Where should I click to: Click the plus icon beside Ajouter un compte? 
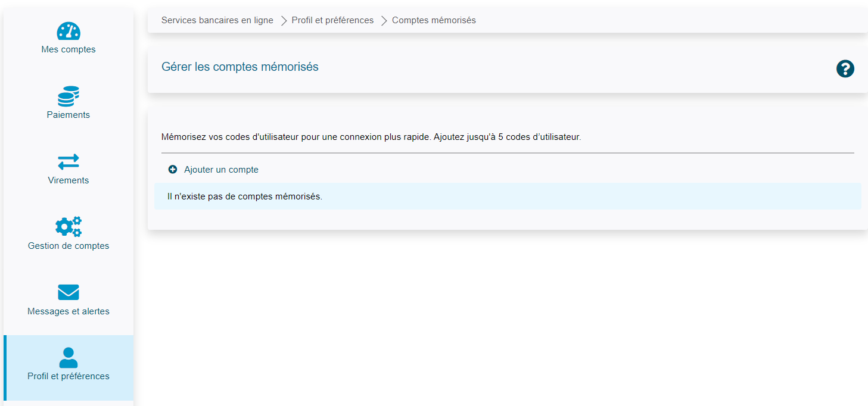(x=172, y=169)
